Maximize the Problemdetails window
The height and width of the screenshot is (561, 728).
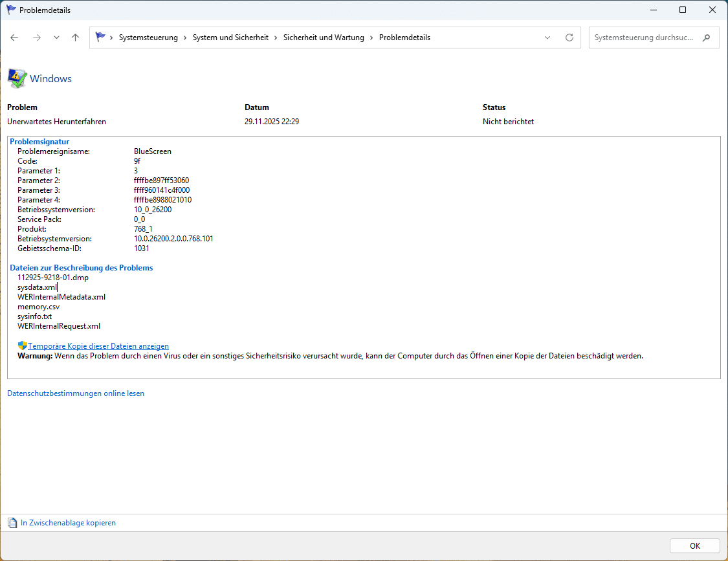point(683,10)
